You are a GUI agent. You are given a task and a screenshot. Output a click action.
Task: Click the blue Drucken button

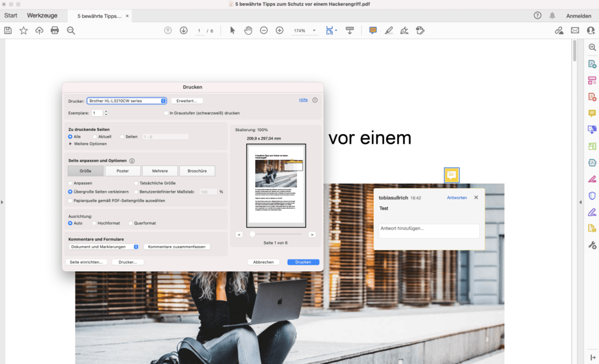pyautogui.click(x=303, y=262)
